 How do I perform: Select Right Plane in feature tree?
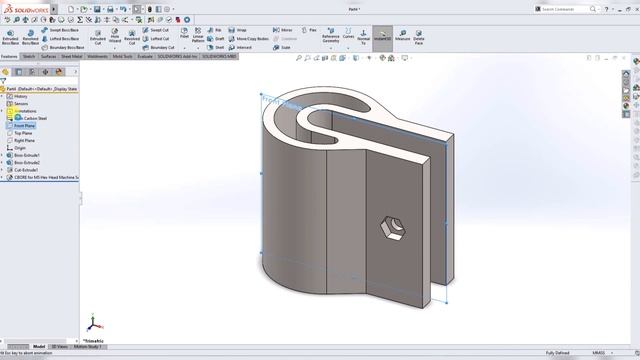(21, 140)
